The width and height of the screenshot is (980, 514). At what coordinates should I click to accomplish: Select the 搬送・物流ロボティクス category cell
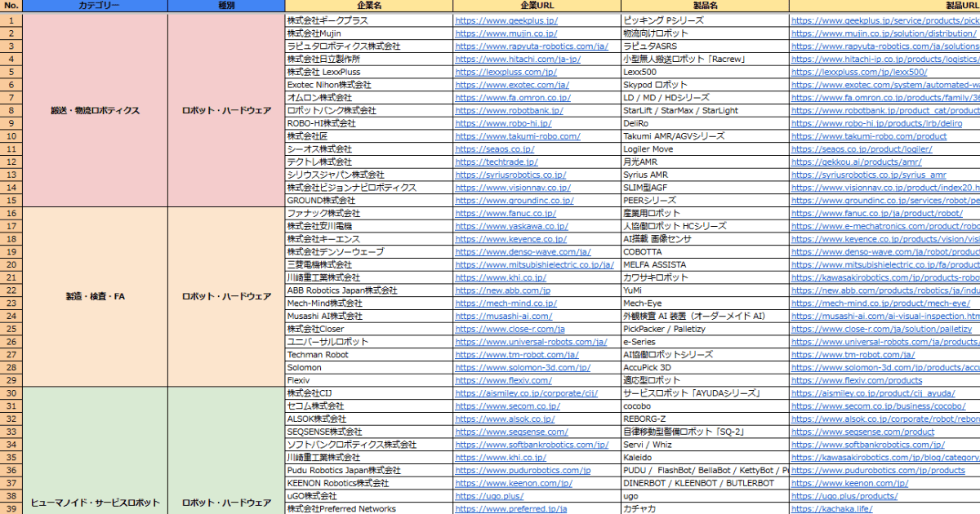(x=96, y=110)
